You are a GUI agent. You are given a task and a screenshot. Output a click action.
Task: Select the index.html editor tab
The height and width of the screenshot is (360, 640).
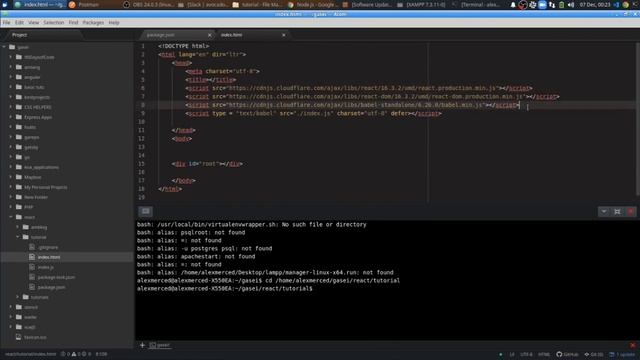click(x=251, y=35)
